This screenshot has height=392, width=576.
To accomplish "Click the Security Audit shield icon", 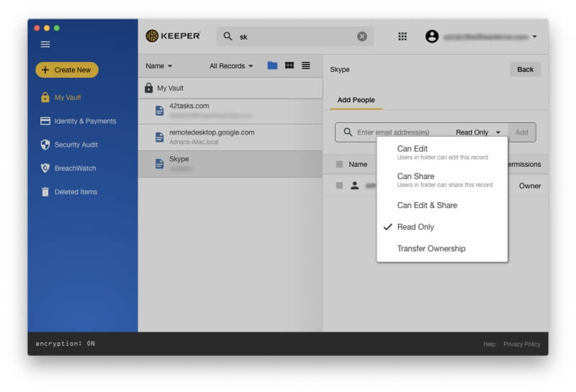I will point(45,145).
